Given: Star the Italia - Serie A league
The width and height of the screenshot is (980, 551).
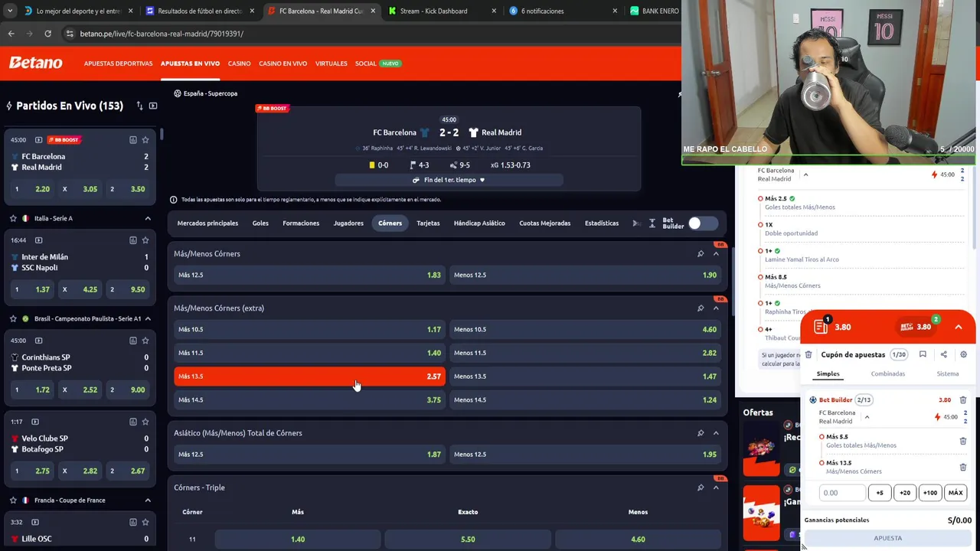Looking at the screenshot, I should click(13, 218).
